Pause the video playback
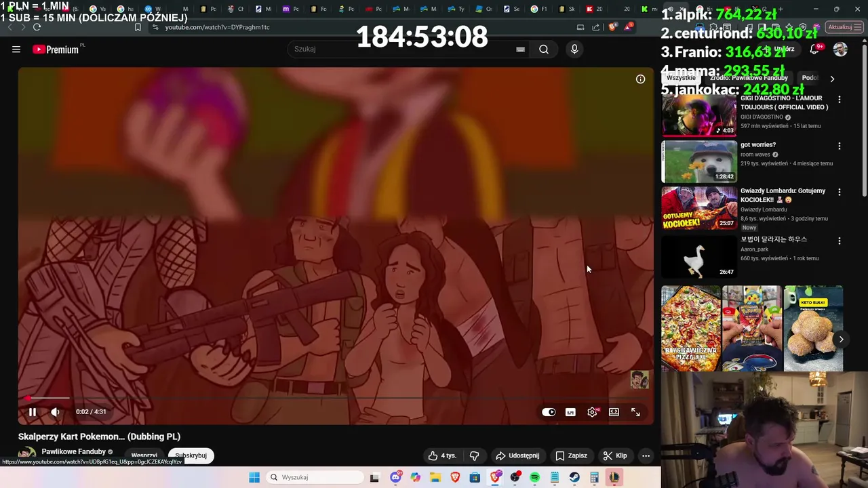The height and width of the screenshot is (488, 868). (32, 411)
